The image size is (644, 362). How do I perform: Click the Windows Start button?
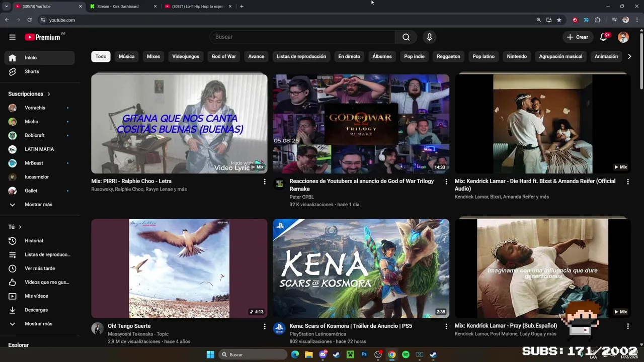click(x=210, y=354)
